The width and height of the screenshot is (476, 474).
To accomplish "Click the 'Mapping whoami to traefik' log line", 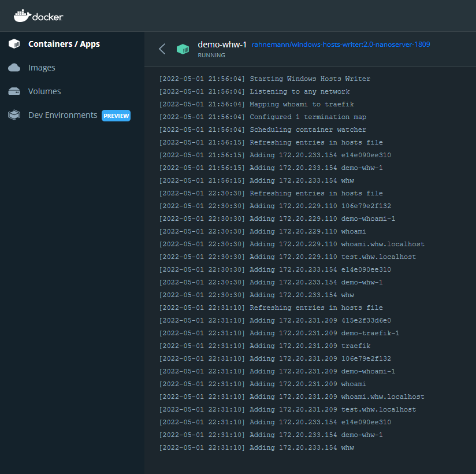I will pyautogui.click(x=256, y=104).
